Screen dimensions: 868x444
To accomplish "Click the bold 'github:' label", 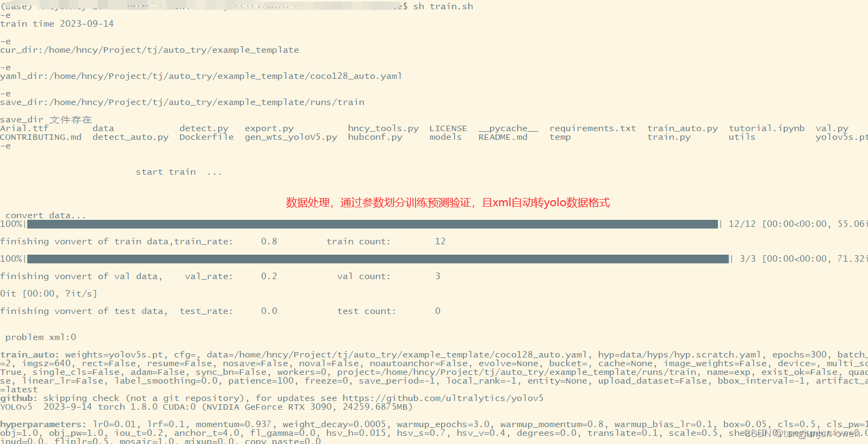I will tap(19, 398).
